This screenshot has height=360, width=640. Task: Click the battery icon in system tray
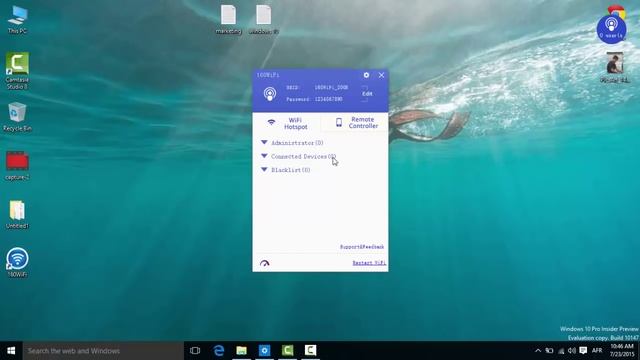549,351
